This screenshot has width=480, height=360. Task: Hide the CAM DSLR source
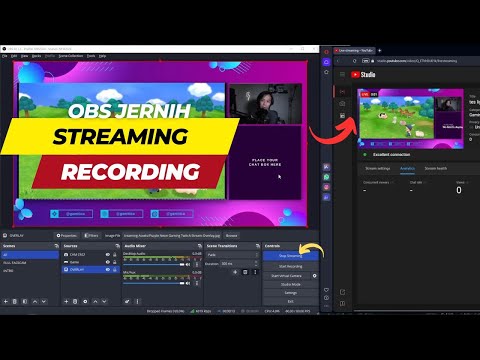(x=108, y=254)
